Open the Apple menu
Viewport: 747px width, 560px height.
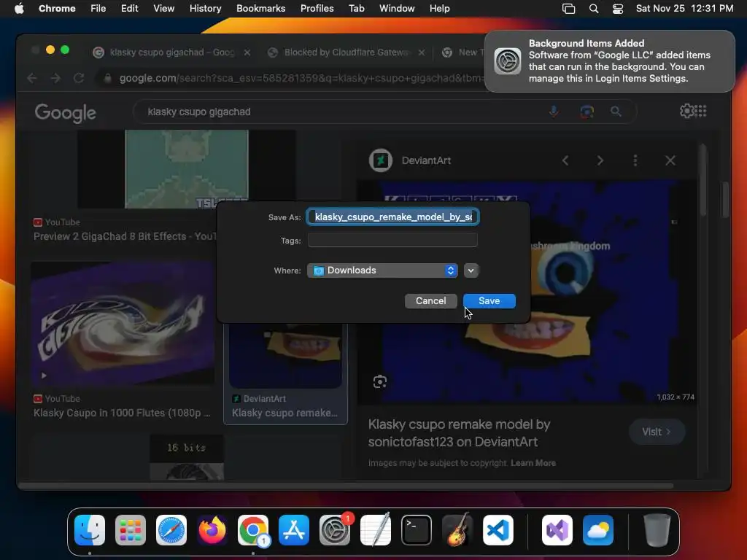click(x=19, y=8)
